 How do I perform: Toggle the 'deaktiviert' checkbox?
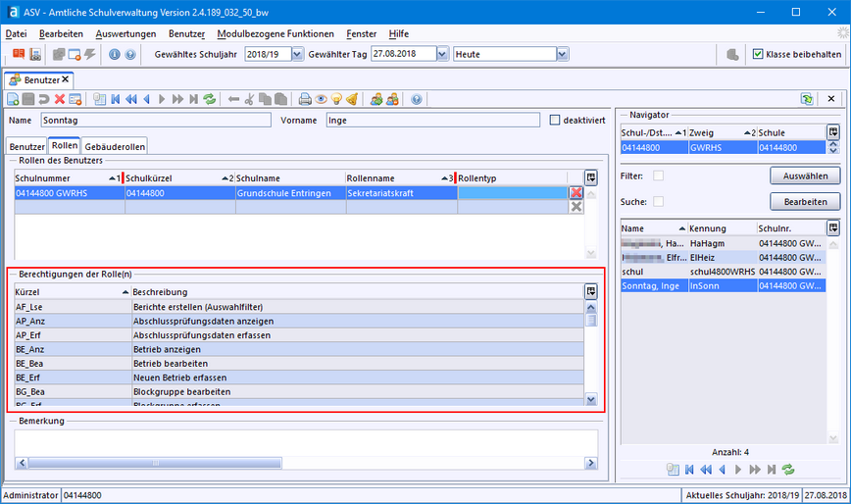click(555, 121)
